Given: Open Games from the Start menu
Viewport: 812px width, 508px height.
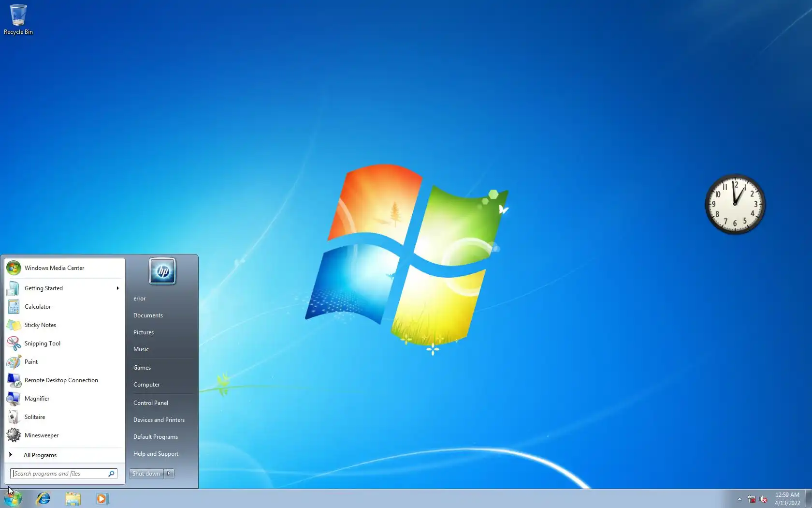Looking at the screenshot, I should point(142,368).
